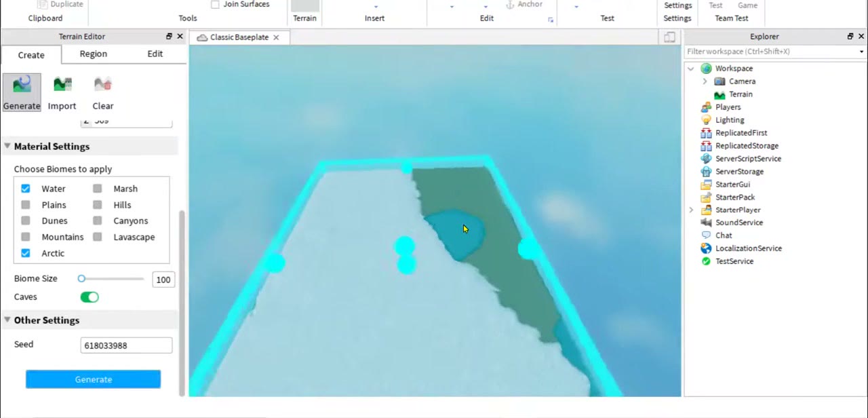Click the ServerScriptService icon in Explorer
868x418 pixels.
[706, 159]
